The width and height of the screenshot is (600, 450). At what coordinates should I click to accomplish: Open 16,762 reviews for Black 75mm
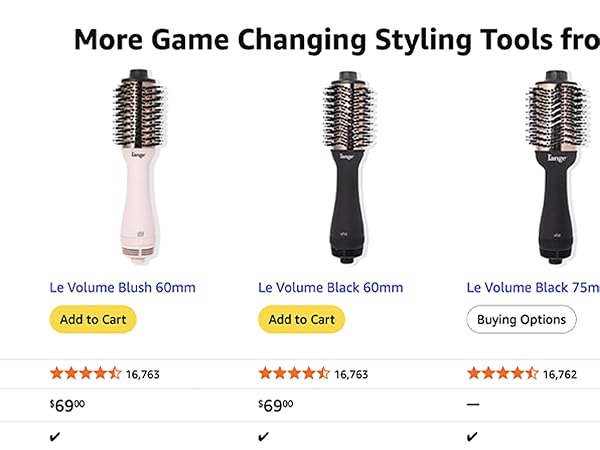tap(560, 375)
